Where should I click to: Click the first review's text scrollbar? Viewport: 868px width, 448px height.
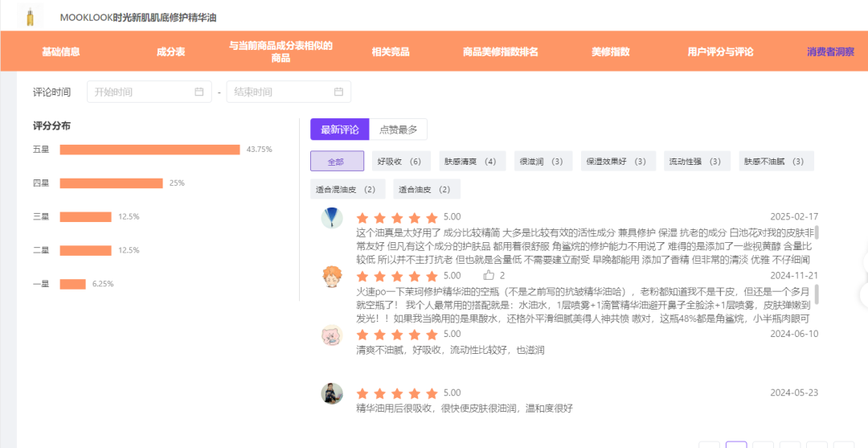coord(817,232)
